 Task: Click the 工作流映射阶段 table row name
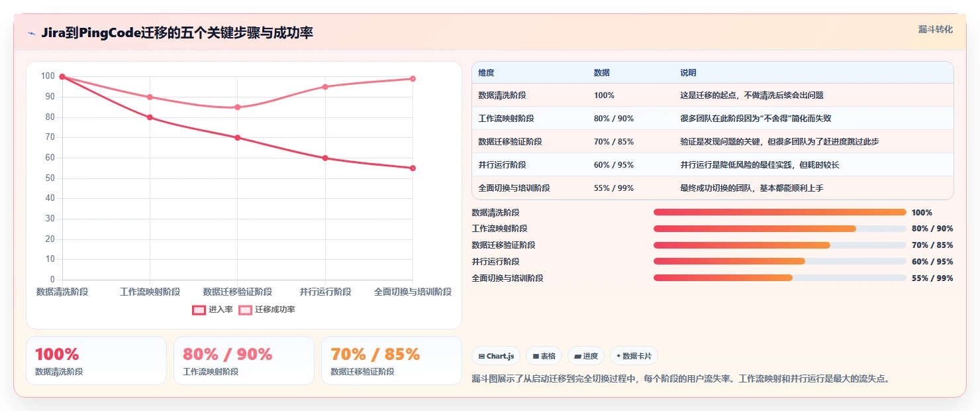[506, 119]
